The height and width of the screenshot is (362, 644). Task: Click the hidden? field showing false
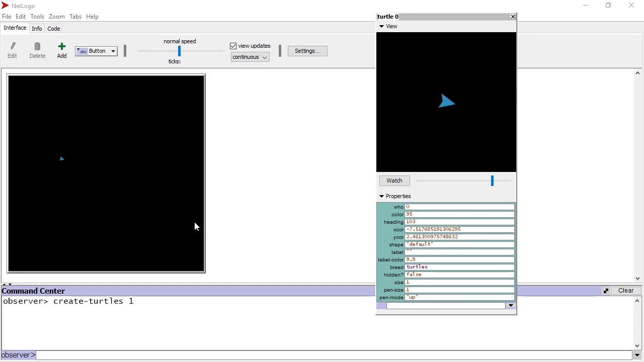tap(460, 275)
